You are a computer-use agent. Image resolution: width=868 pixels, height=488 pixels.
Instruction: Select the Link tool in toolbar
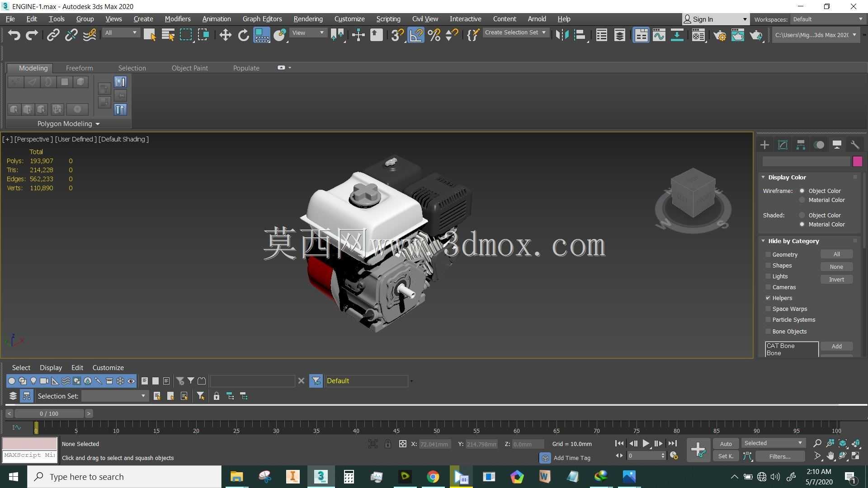(x=53, y=35)
